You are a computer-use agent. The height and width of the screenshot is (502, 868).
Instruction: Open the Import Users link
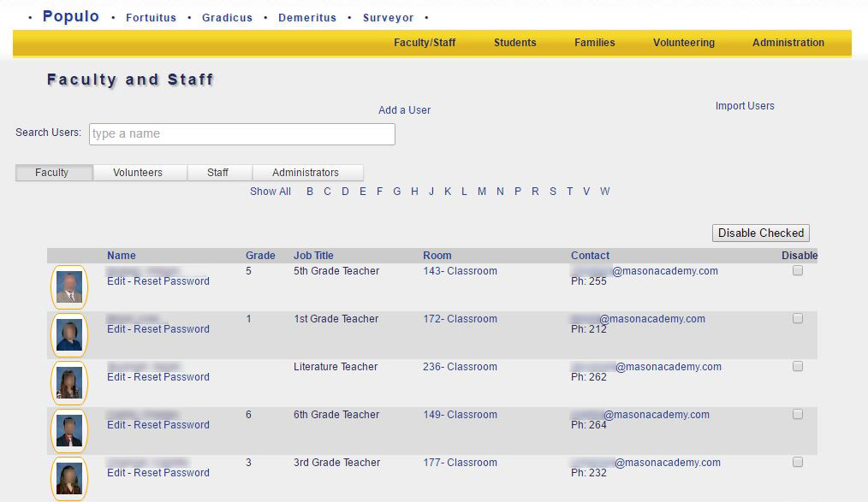(x=745, y=106)
